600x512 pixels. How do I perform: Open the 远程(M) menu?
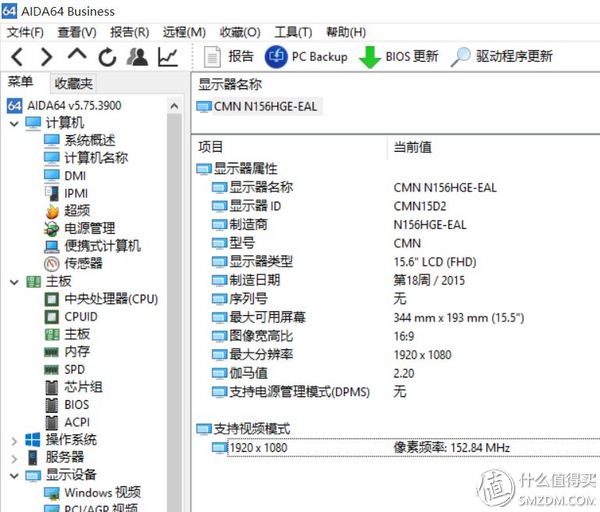pyautogui.click(x=184, y=32)
